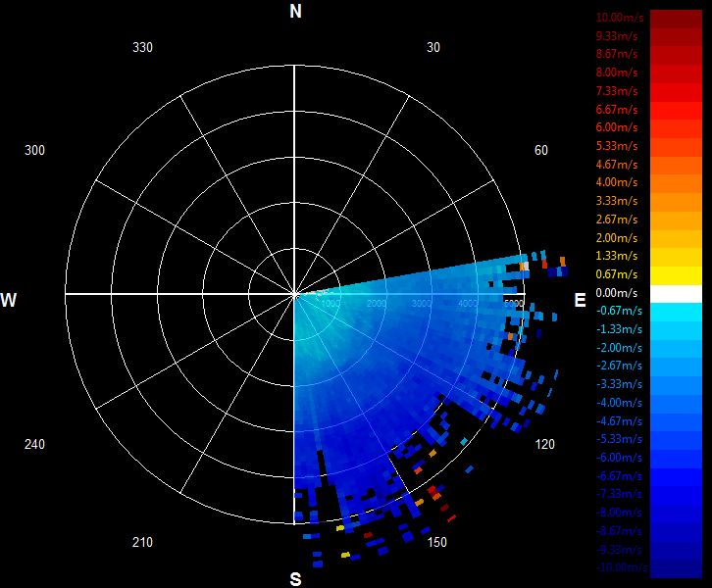Pick the yellow band beside 0.67m/s
Screen dimensions: 712x588
pyautogui.click(x=676, y=275)
